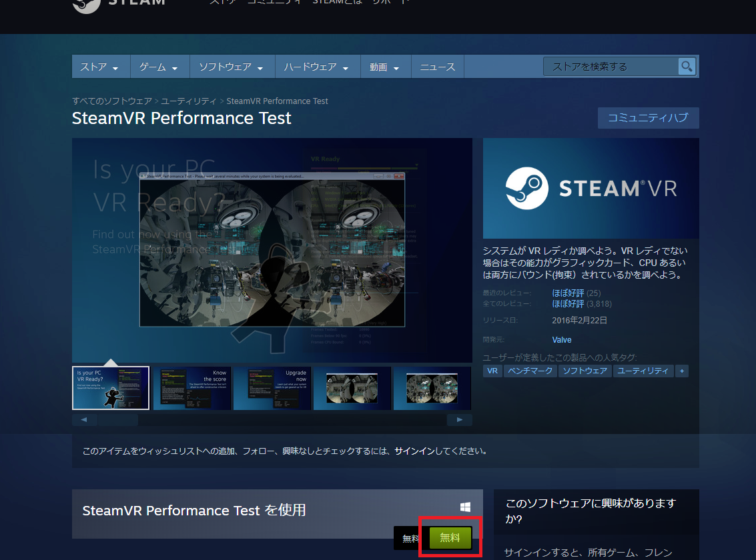
Task: Expand the ハードウェア dropdown menu
Action: coord(317,67)
